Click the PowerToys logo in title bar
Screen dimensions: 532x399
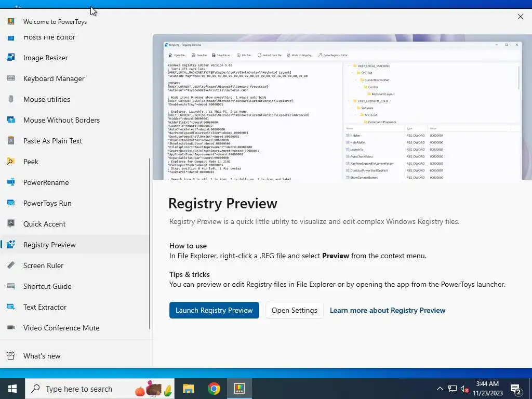click(x=11, y=21)
